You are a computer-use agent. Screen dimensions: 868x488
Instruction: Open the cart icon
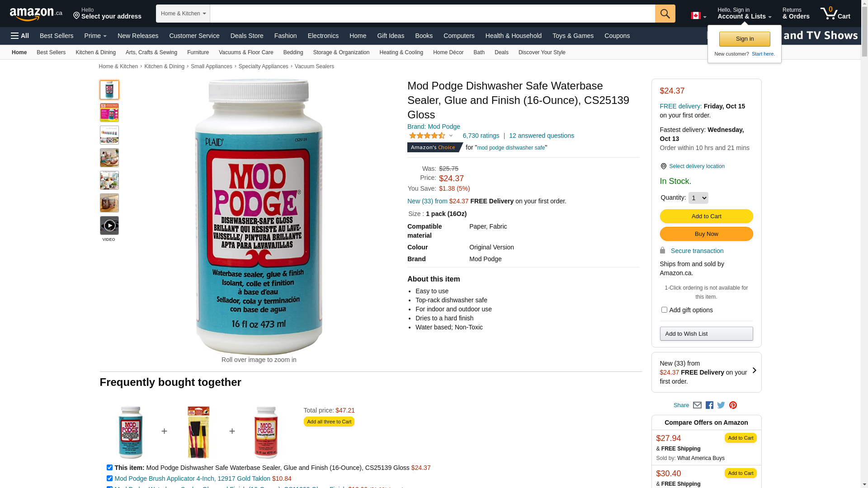pyautogui.click(x=835, y=14)
